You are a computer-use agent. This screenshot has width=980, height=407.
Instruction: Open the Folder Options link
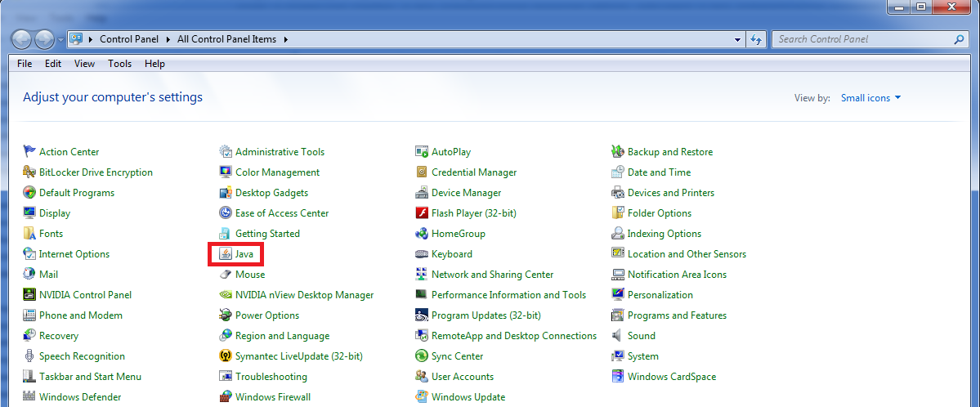[660, 213]
